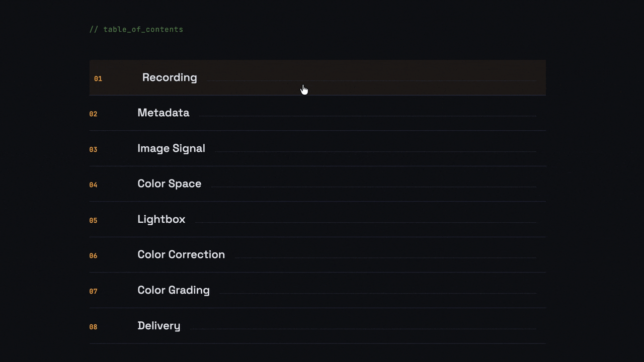This screenshot has height=362, width=644.
Task: Click the table_of_contents comment heading
Action: click(x=136, y=30)
